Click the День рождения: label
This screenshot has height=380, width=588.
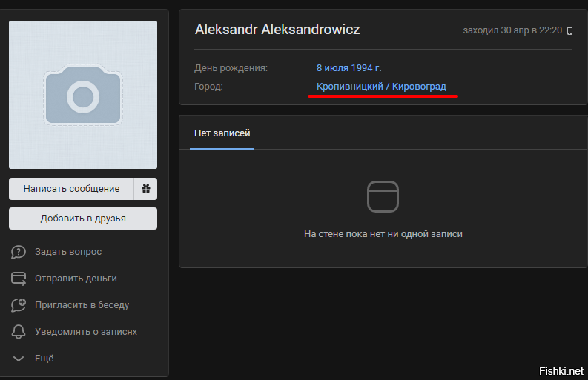231,68
